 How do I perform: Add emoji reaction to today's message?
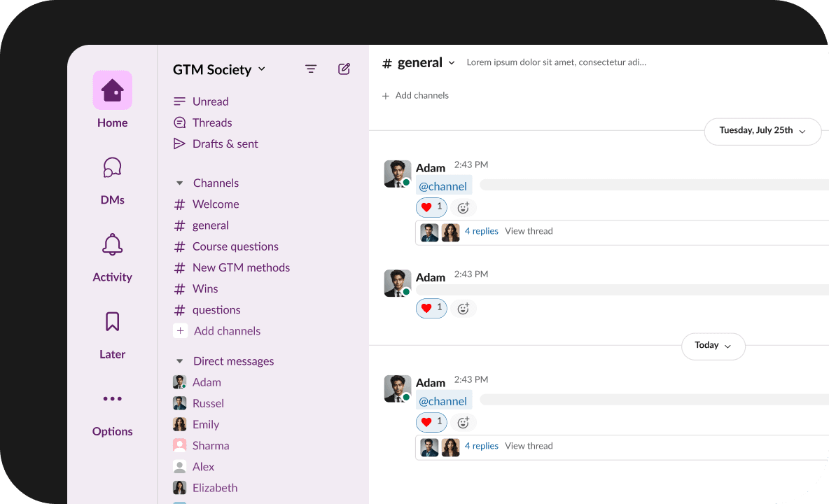(x=464, y=423)
